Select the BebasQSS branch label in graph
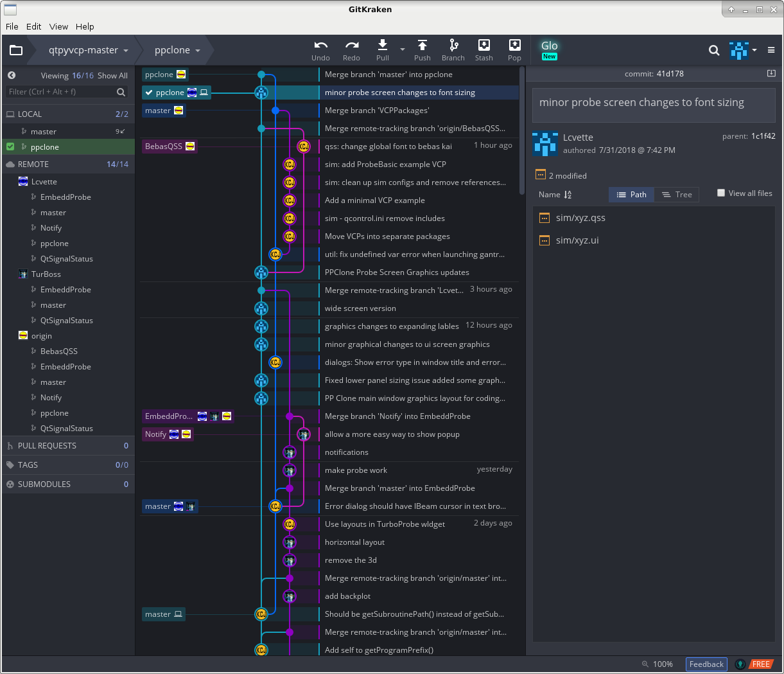The width and height of the screenshot is (784, 674). coord(169,146)
